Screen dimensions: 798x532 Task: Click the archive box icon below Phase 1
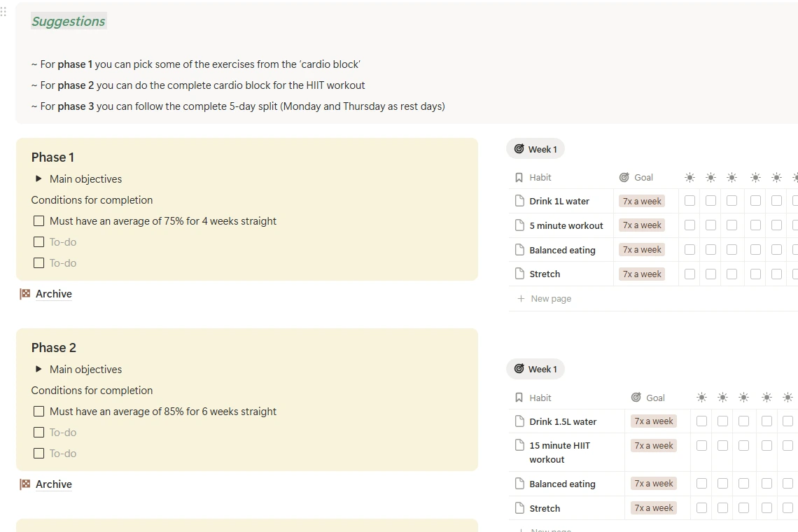point(25,293)
